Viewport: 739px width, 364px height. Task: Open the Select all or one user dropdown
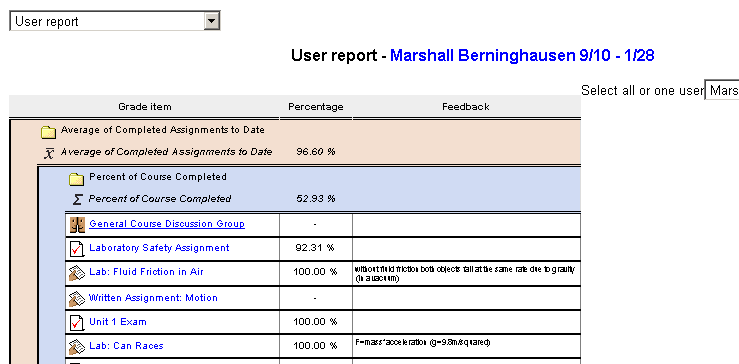[x=722, y=90]
